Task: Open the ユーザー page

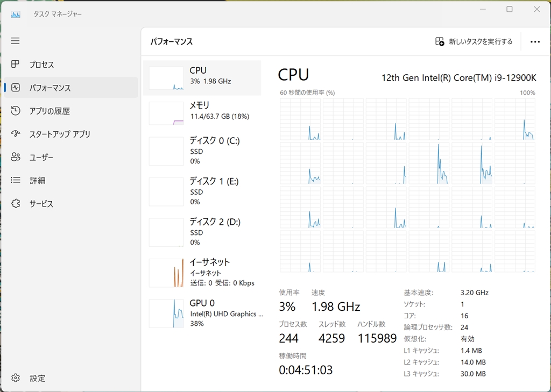Action: [71, 157]
